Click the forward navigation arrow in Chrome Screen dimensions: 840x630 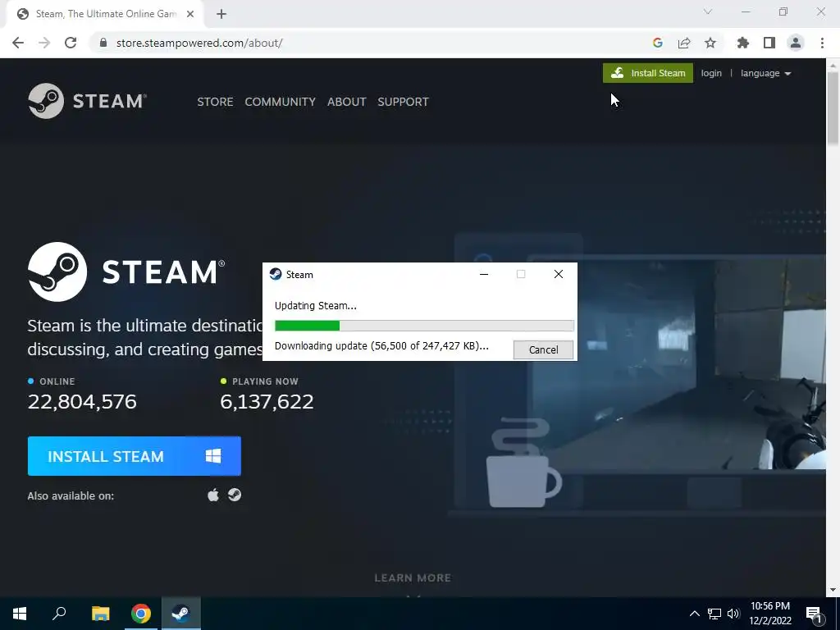click(44, 43)
